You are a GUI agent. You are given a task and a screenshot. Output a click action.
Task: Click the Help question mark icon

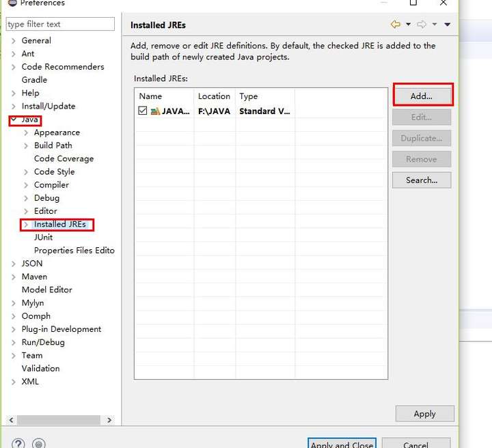tap(18, 443)
